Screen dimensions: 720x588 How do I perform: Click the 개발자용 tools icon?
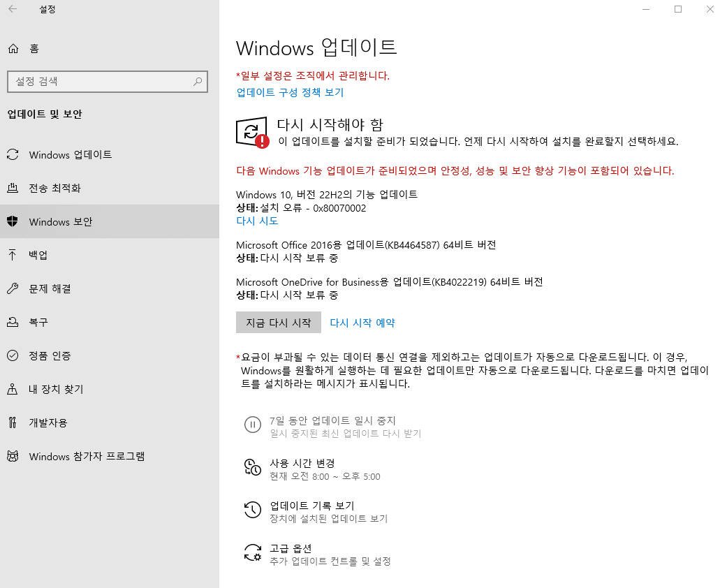point(13,422)
